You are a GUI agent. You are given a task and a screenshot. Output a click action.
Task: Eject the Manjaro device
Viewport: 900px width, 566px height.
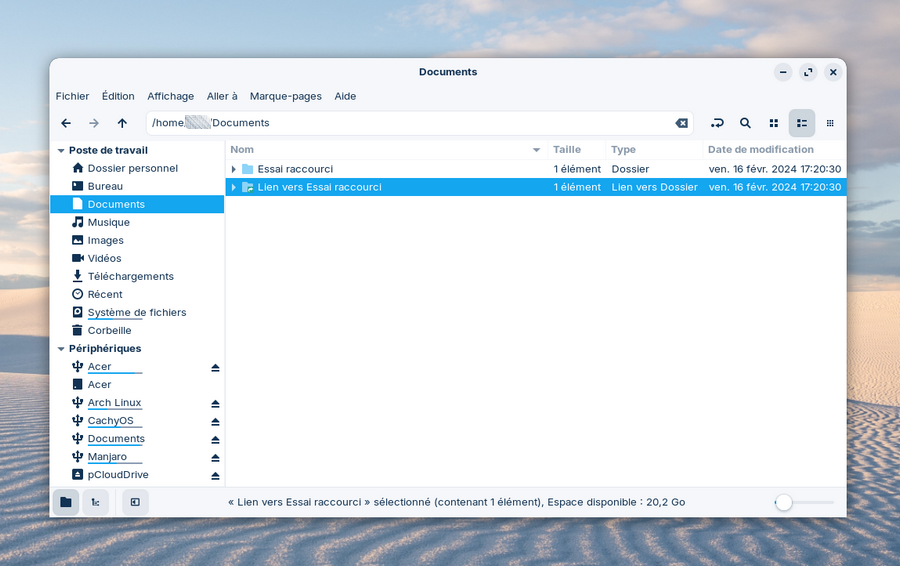[215, 457]
